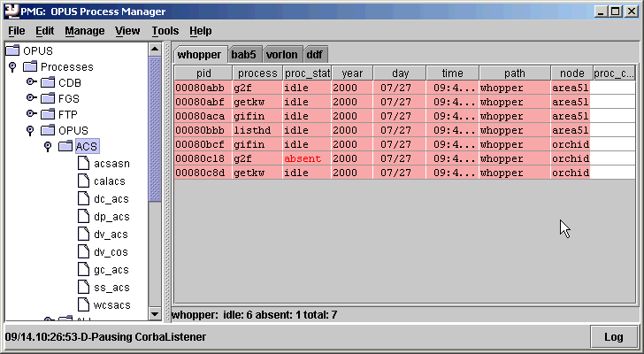Screen dimensions: 644x354
Task: Click the ACS folder icon
Action: [65, 146]
